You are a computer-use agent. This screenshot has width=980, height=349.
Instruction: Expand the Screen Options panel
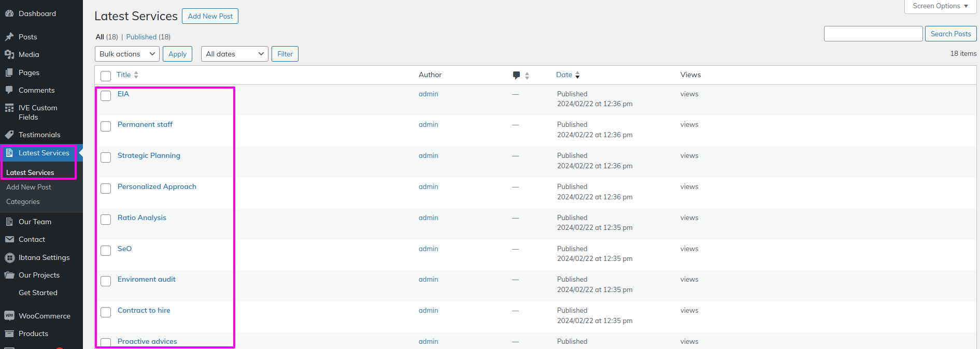[x=940, y=6]
